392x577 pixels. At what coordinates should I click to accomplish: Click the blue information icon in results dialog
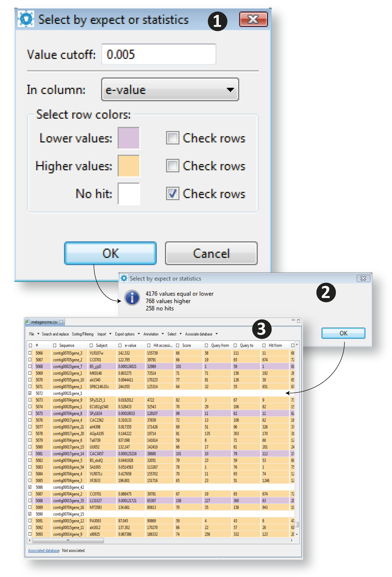(x=132, y=297)
